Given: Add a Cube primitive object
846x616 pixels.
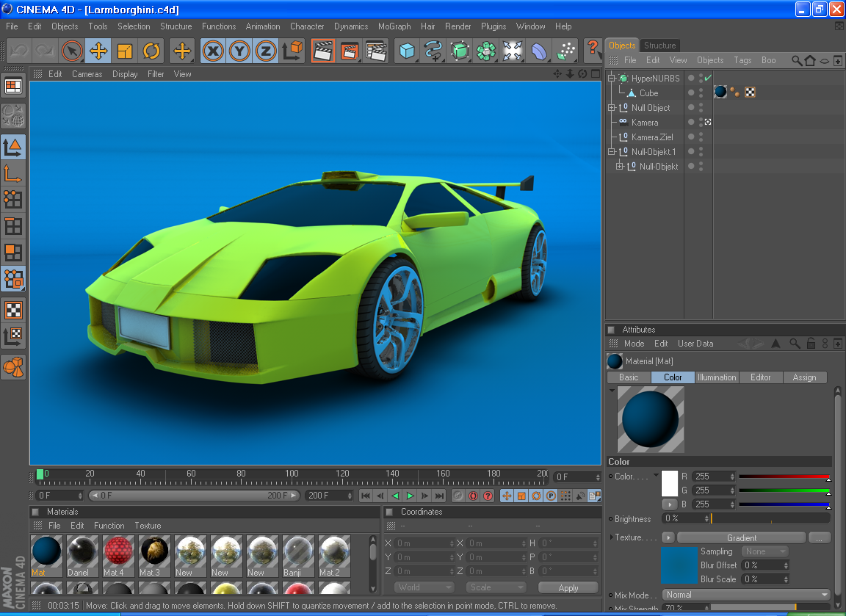Looking at the screenshot, I should [x=407, y=51].
